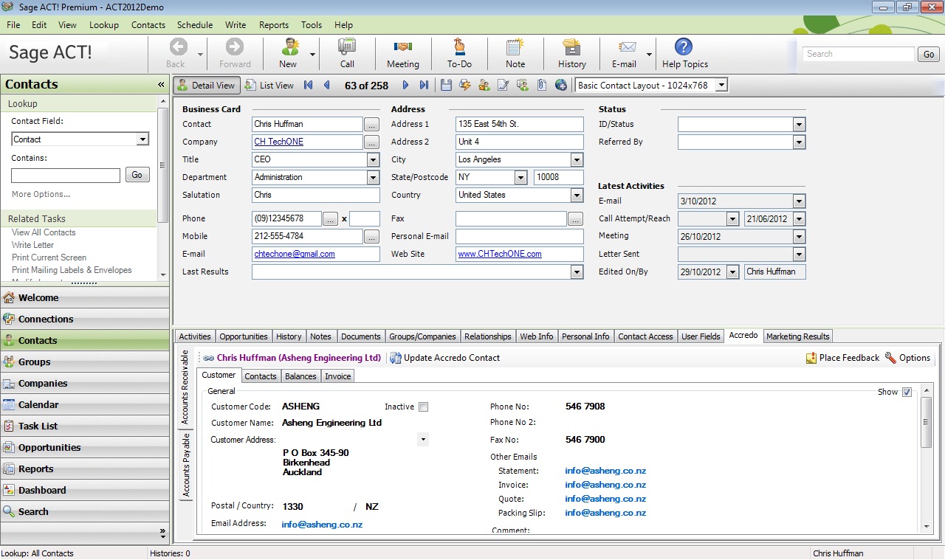Record History with the History icon

pyautogui.click(x=571, y=47)
